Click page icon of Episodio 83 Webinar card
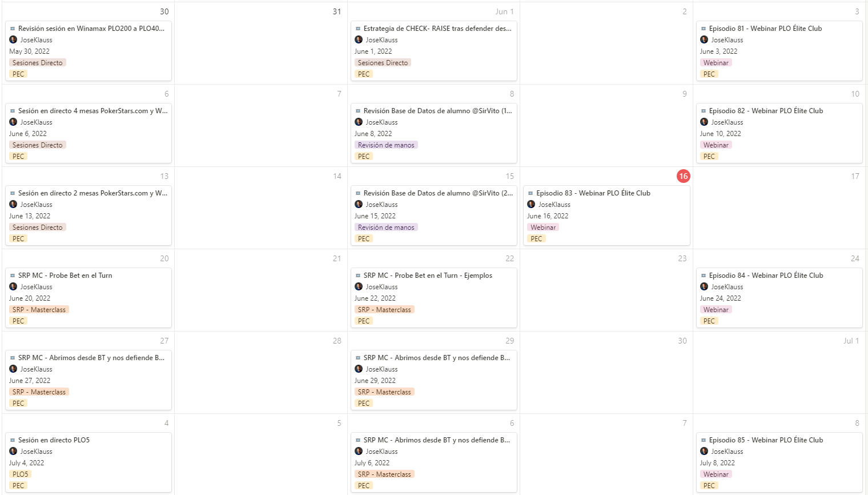Viewport: 868px width, 495px height. [x=531, y=193]
